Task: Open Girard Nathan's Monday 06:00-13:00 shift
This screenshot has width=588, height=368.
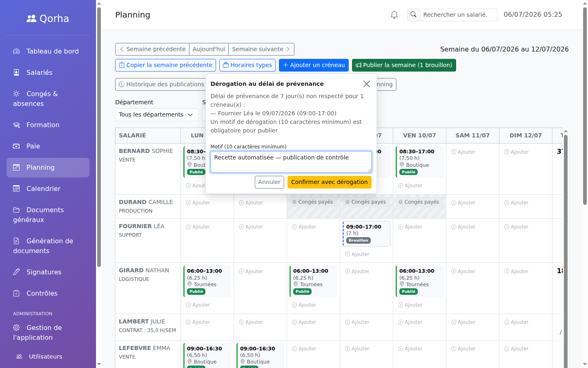Action: click(207, 281)
